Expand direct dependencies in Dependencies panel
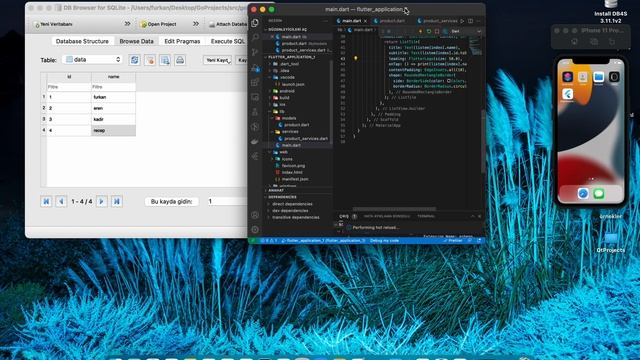The height and width of the screenshot is (360, 640). pyautogui.click(x=292, y=204)
